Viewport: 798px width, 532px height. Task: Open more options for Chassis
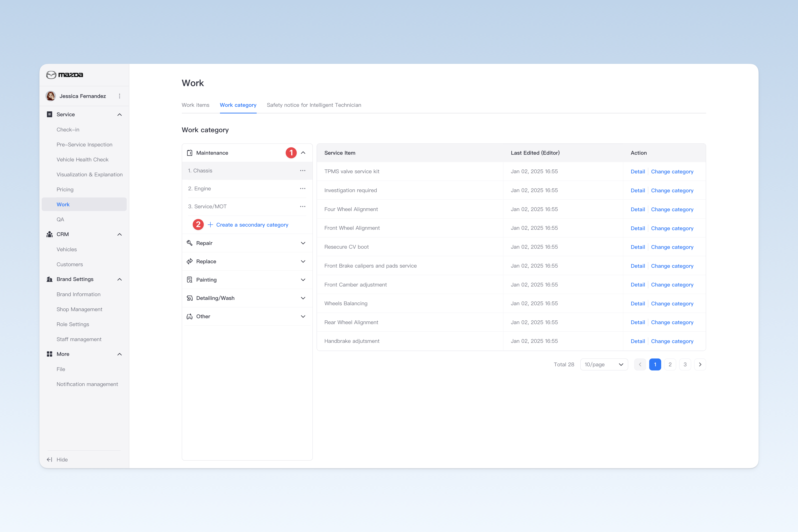[303, 171]
